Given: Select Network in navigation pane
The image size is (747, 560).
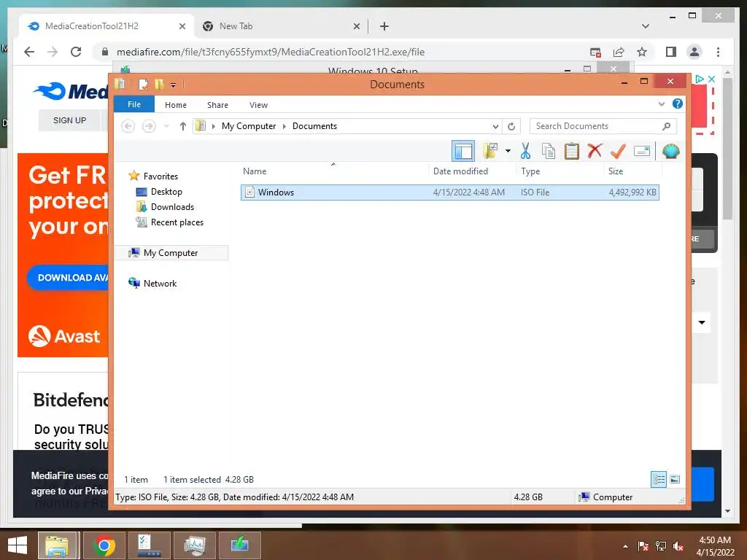Looking at the screenshot, I should click(x=160, y=284).
